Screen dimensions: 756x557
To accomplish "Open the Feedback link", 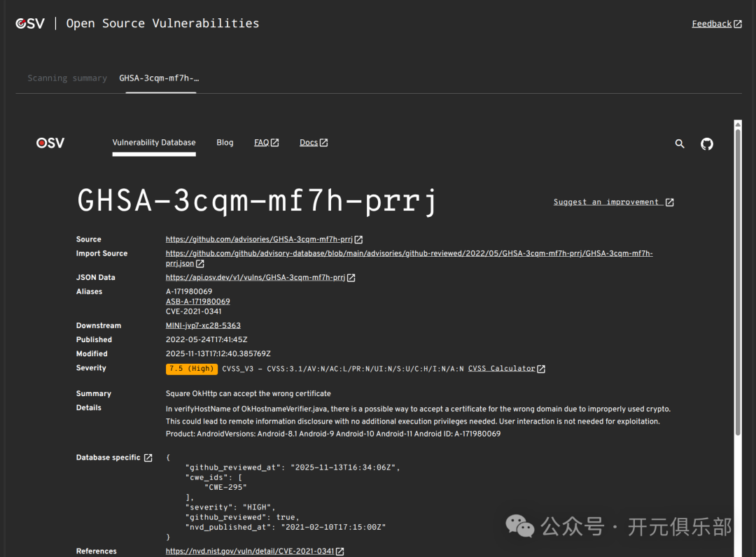I will coord(711,24).
